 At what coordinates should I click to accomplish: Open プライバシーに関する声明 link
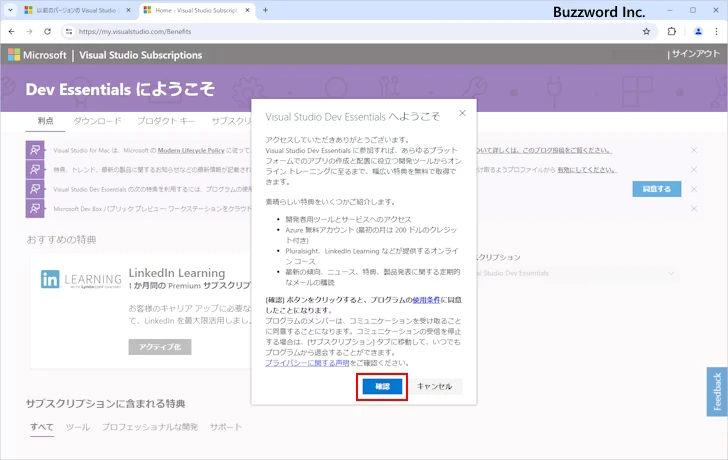307,363
